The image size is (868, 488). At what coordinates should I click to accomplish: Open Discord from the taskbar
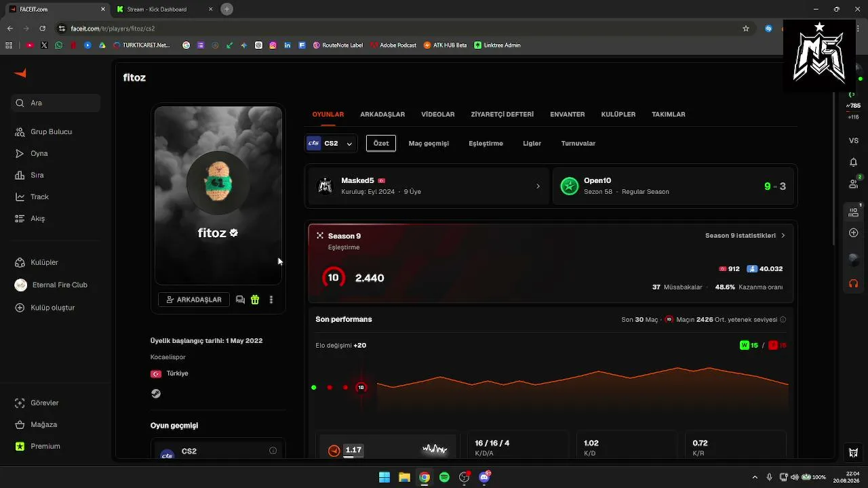click(484, 477)
